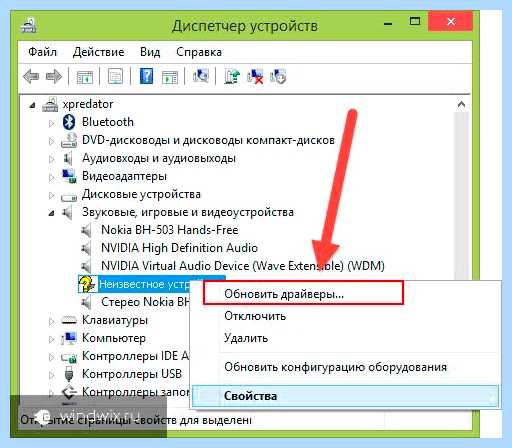
Task: Choose Свойства in the context menu
Action: pos(345,396)
